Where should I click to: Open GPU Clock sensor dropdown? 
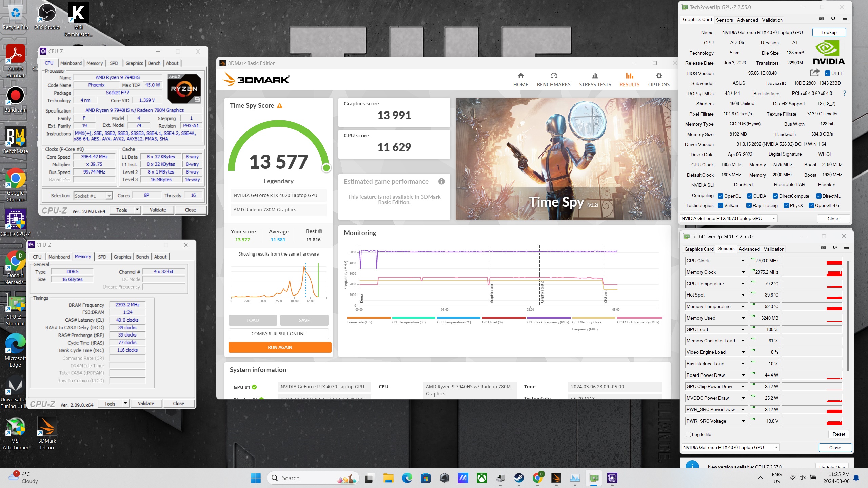click(x=743, y=261)
